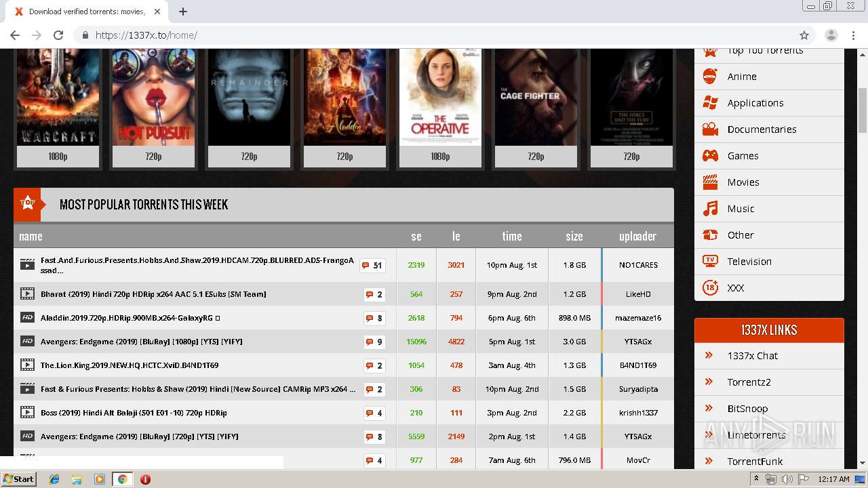Open Anime category link

[x=742, y=77]
